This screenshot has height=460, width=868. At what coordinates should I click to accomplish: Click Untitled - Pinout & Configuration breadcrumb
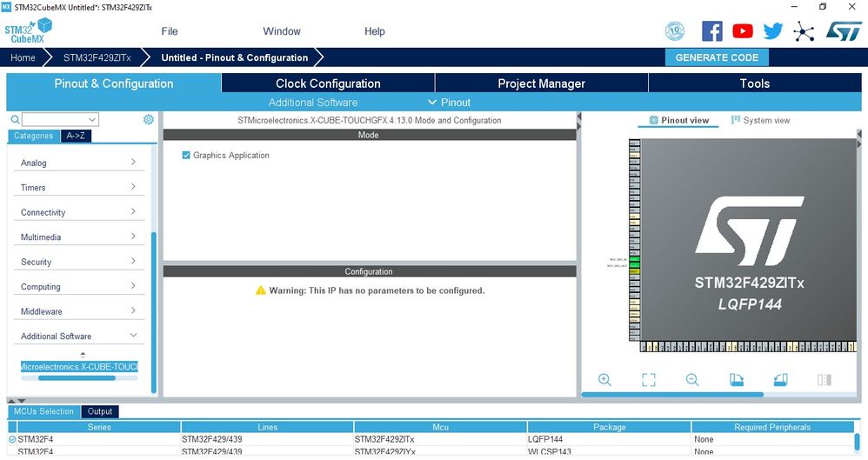coord(234,57)
